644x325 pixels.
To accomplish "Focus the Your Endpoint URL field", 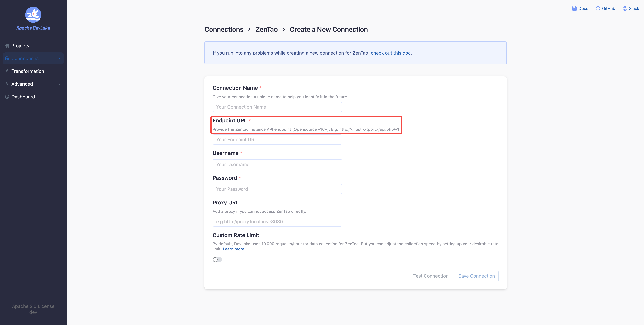I will pos(277,140).
